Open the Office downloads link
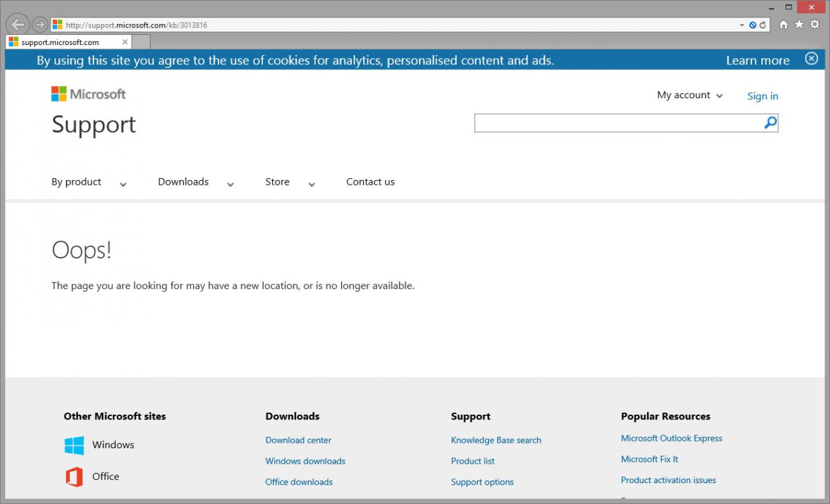Screen dimensions: 830x504 [x=299, y=482]
